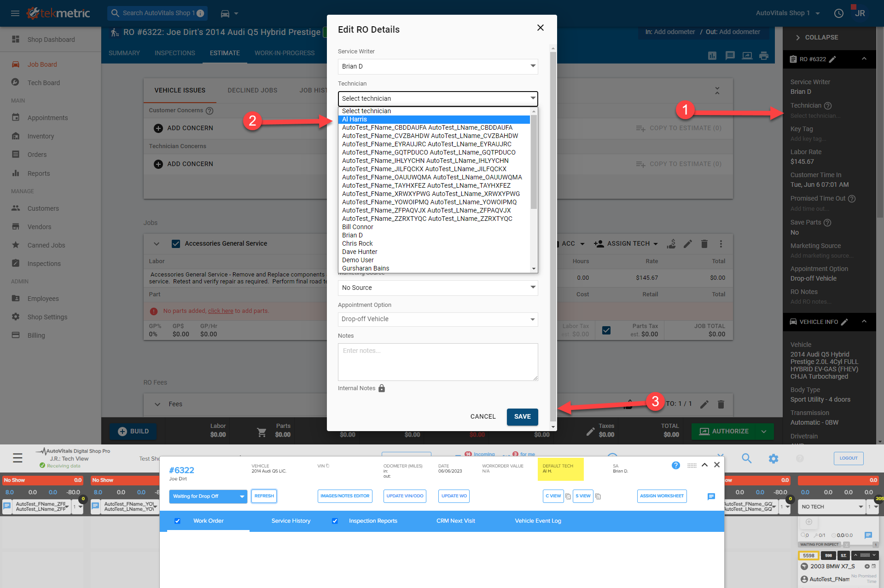Choose Dave Hunter in technician list
Viewport: 884px width, 588px height.
(434, 252)
